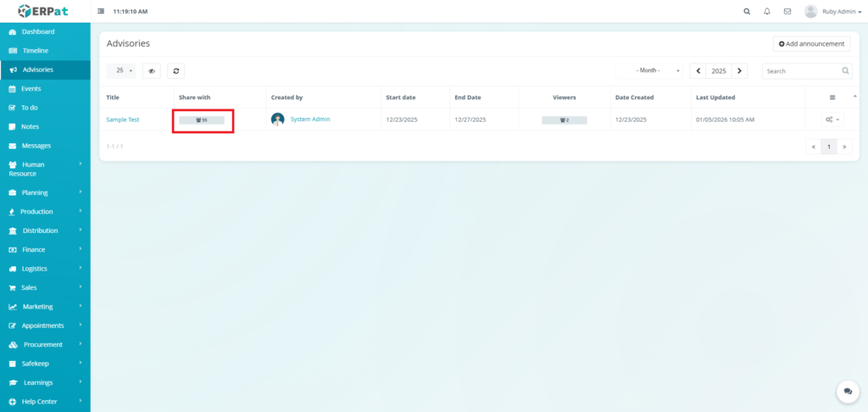868x412 pixels.
Task: Open the Sample Test row actions gear
Action: click(x=832, y=120)
